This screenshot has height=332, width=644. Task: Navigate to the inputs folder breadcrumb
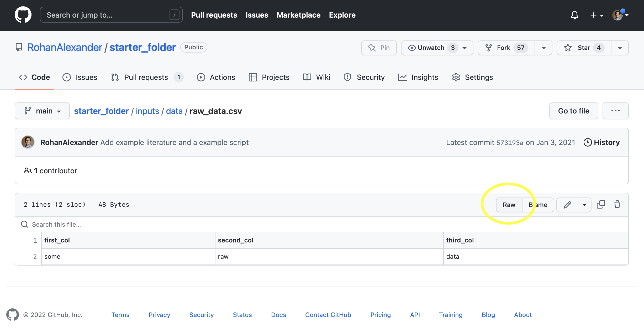pos(147,111)
